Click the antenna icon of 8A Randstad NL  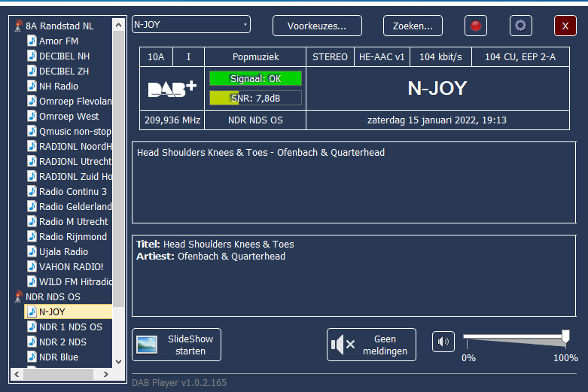coord(18,26)
